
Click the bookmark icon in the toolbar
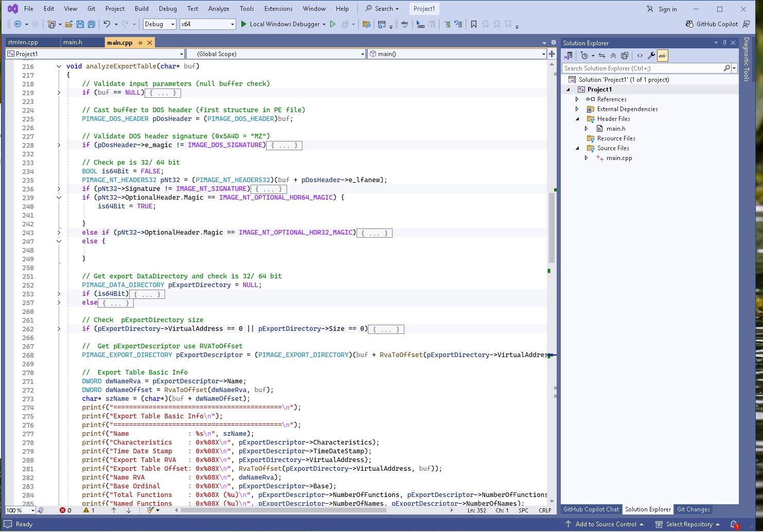(x=474, y=24)
